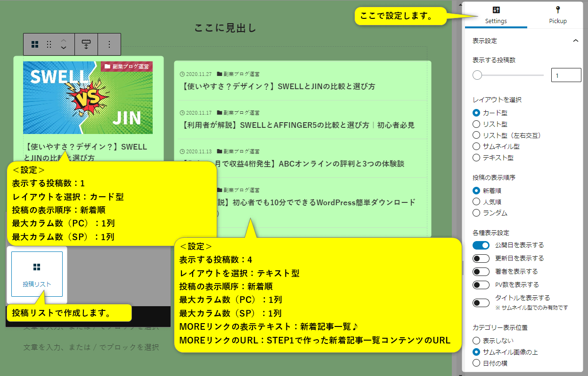588x376 pixels.
Task: Collapse the 表示設定 panel chevron
Action: click(x=575, y=41)
